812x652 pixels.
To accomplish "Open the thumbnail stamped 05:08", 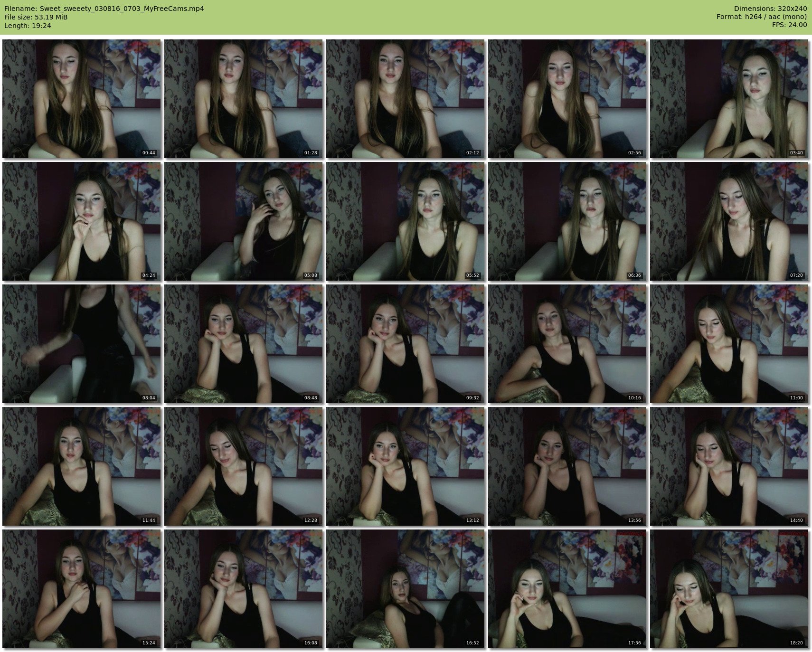I will click(x=244, y=221).
